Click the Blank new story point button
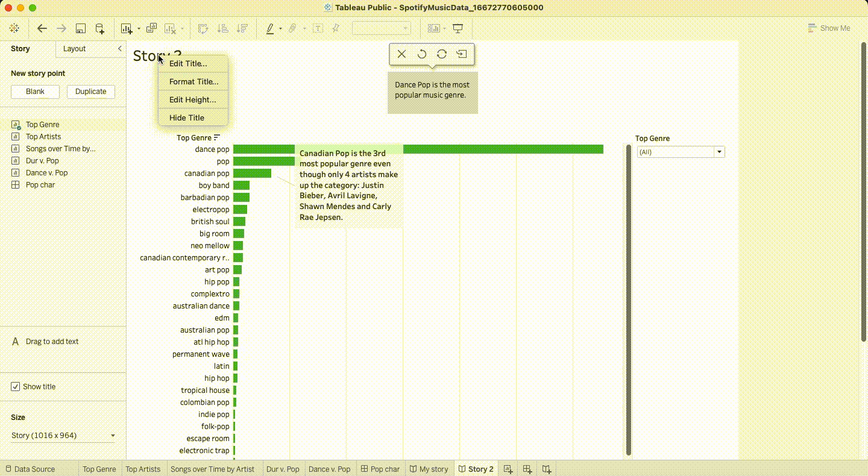868x476 pixels. pos(34,92)
